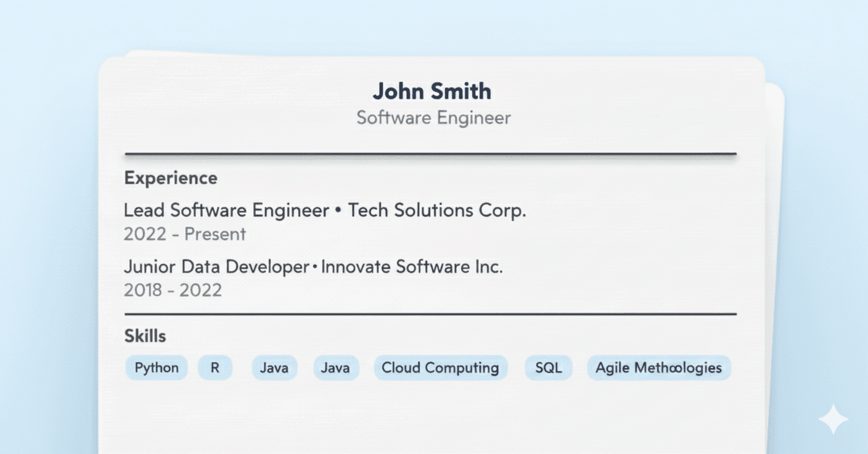This screenshot has width=868, height=454.
Task: Click the divider line above Skills
Action: click(430, 314)
